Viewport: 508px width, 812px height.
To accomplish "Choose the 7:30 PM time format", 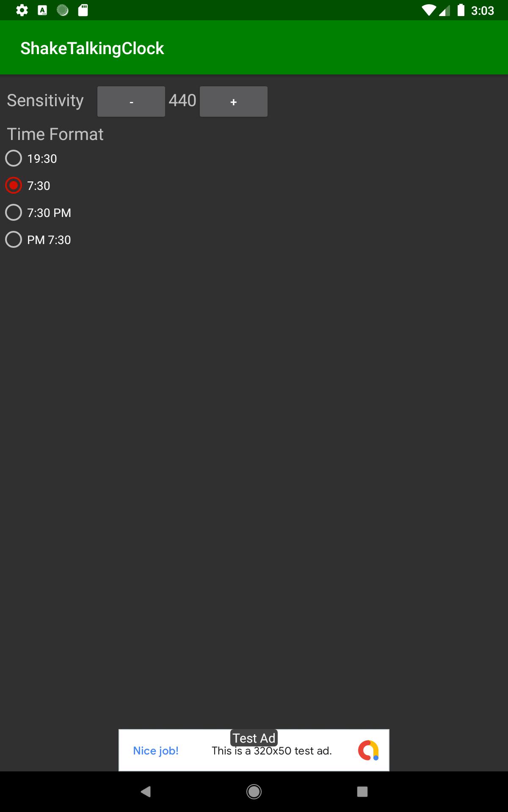I will click(x=38, y=213).
